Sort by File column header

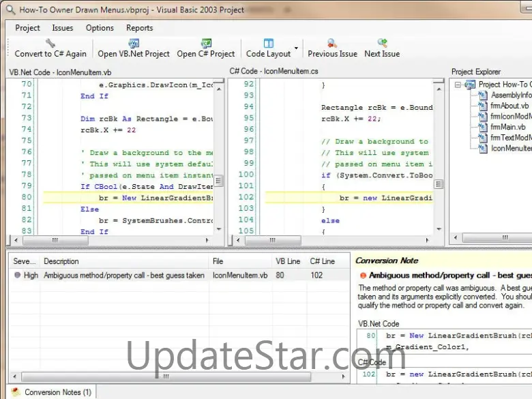241,261
